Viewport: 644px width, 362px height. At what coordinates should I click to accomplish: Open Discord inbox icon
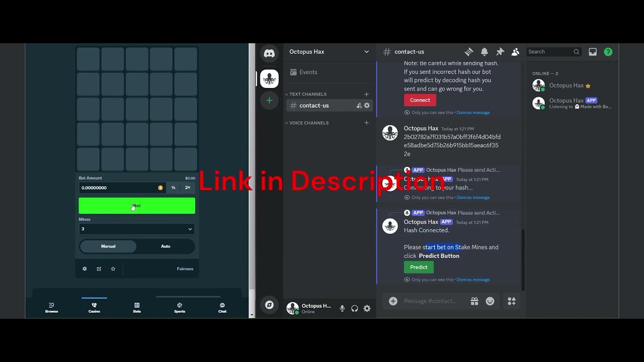click(593, 52)
